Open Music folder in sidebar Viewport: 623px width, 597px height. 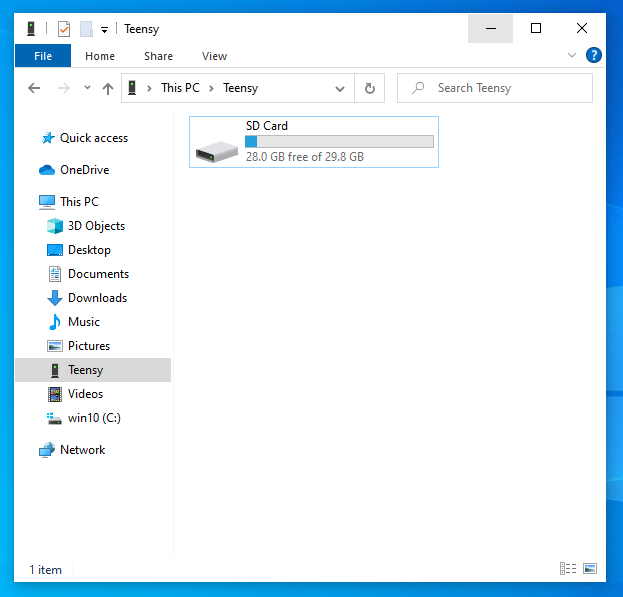[x=84, y=322]
